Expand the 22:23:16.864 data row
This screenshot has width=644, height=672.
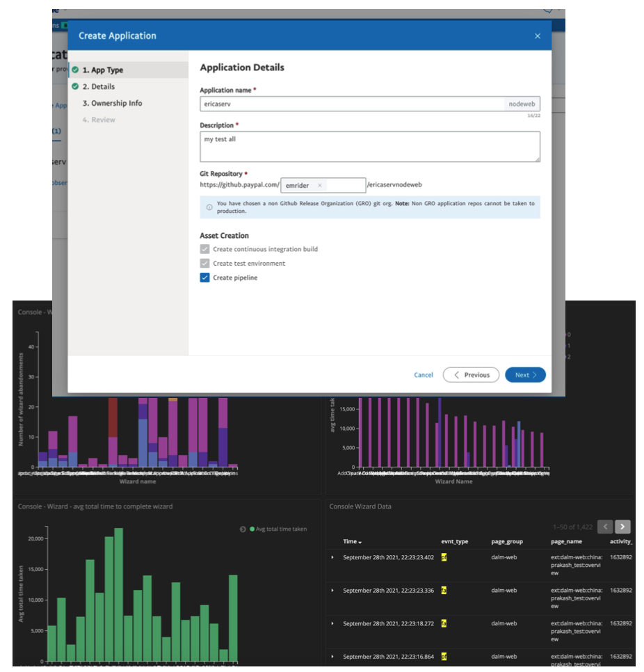point(332,656)
